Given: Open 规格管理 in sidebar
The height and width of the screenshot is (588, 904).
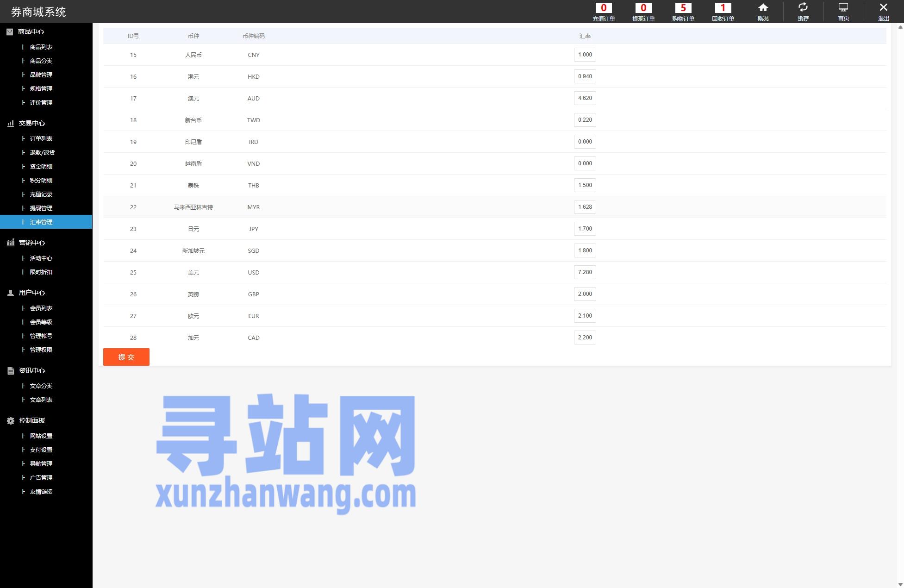Looking at the screenshot, I should click(x=41, y=89).
